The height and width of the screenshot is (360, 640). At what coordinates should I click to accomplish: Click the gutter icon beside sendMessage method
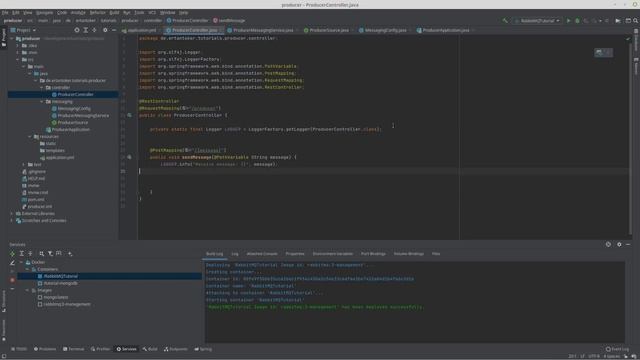tap(129, 157)
